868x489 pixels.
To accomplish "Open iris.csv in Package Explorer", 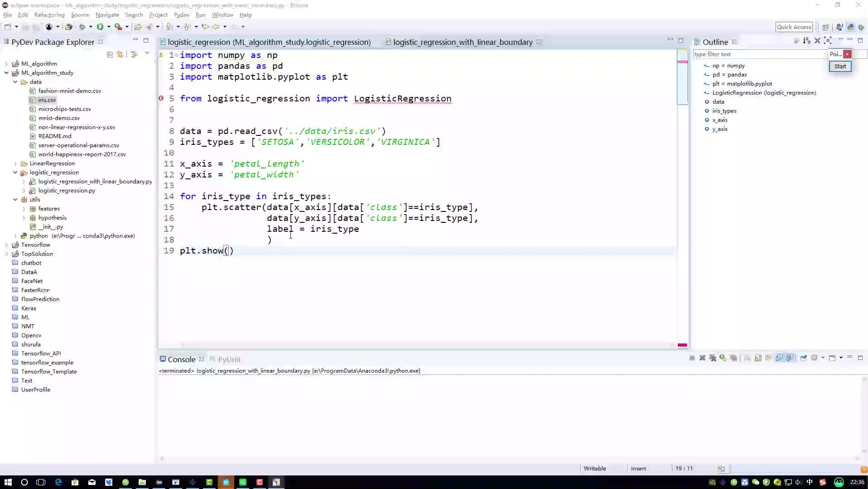I will click(47, 100).
